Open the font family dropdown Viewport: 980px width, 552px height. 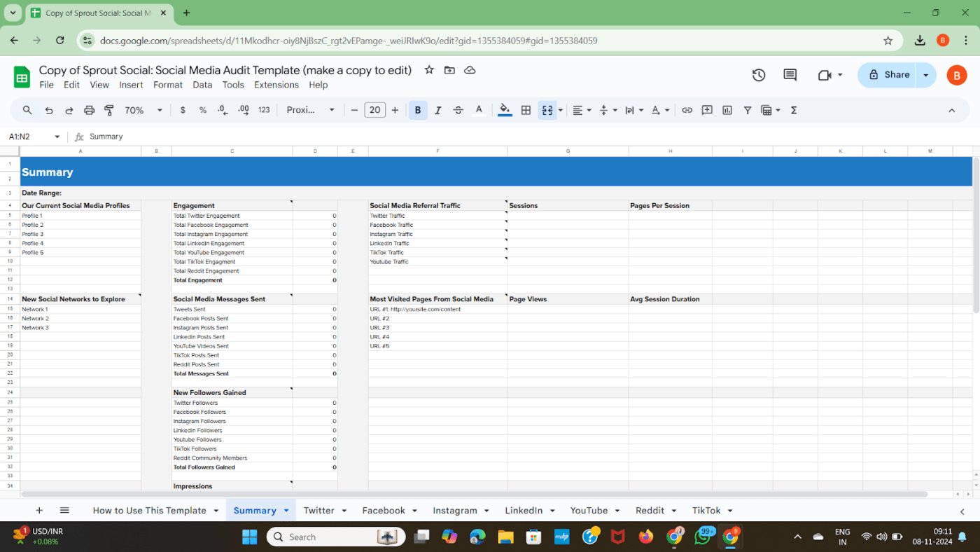311,110
